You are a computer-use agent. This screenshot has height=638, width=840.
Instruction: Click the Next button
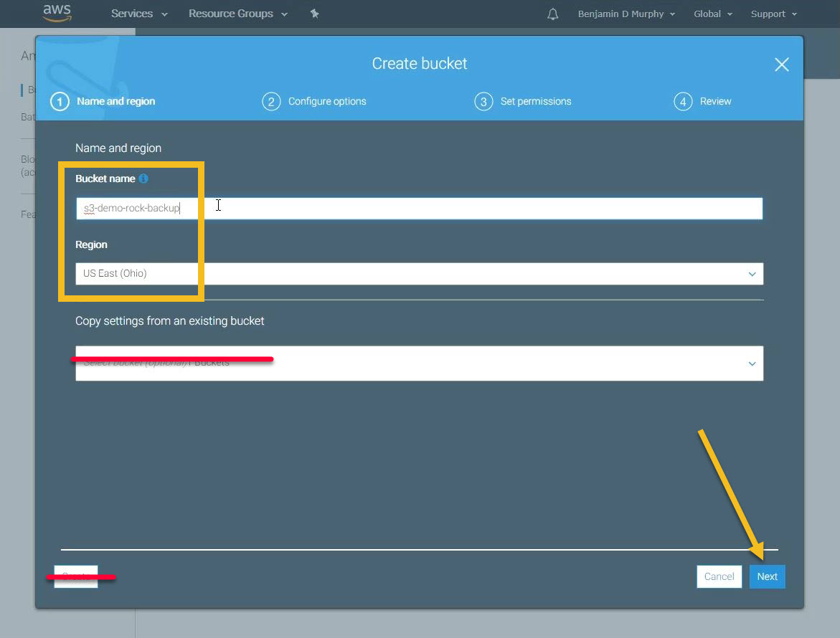point(767,576)
